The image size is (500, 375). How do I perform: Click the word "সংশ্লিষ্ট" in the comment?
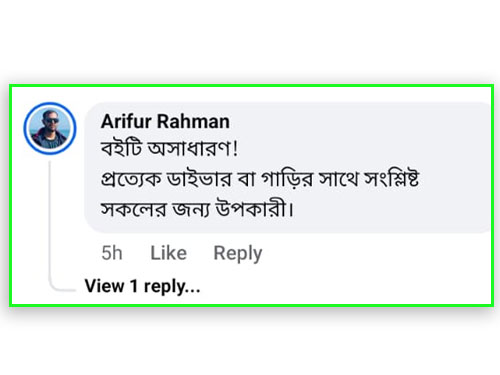click(391, 179)
